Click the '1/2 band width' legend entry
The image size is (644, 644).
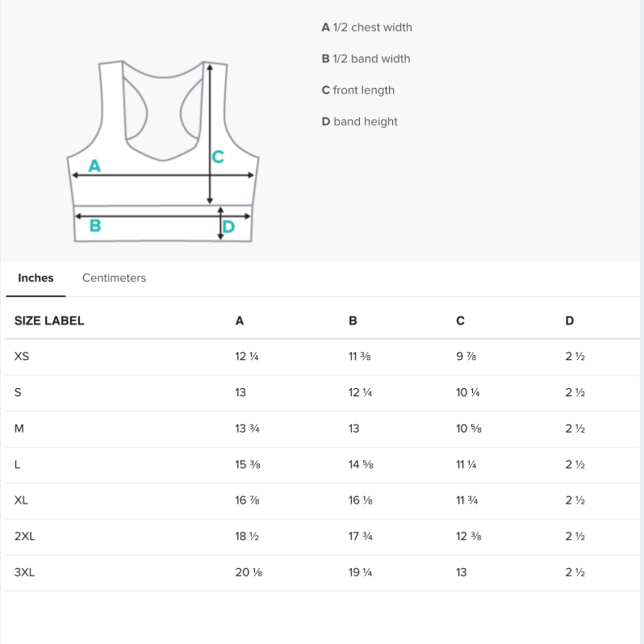pos(366,59)
